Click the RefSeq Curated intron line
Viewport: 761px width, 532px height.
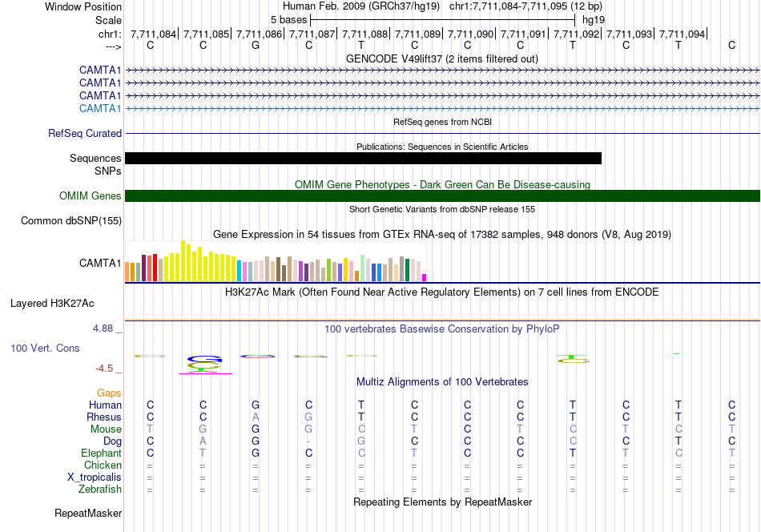(x=442, y=133)
